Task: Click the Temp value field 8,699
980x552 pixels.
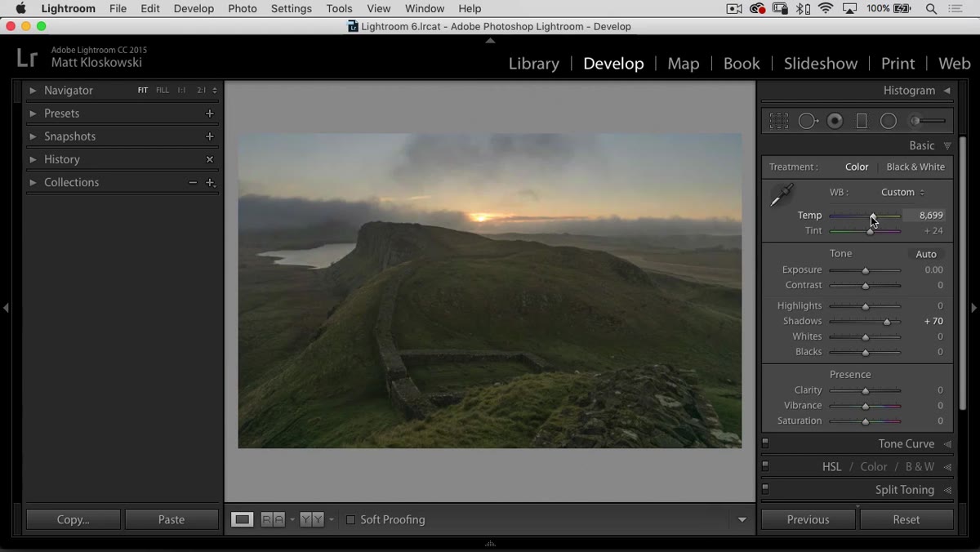Action: point(925,216)
